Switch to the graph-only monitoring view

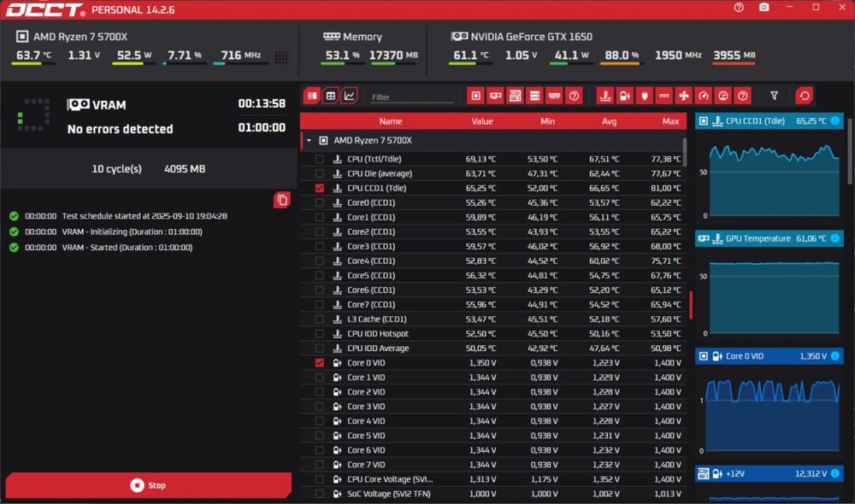[x=349, y=96]
